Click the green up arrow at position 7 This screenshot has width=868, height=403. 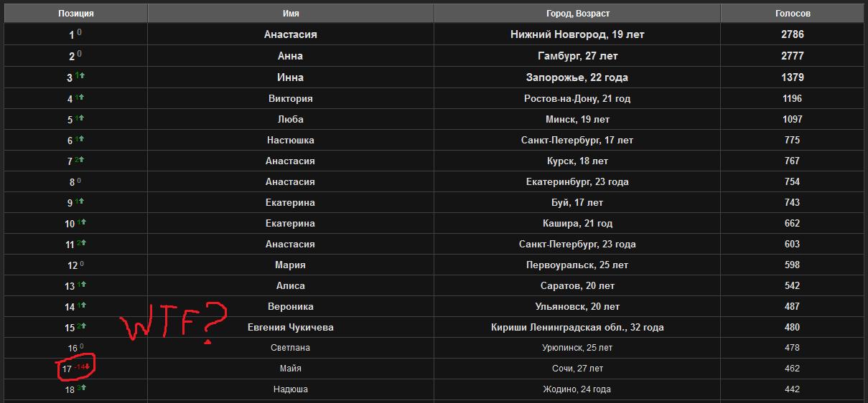(83, 159)
